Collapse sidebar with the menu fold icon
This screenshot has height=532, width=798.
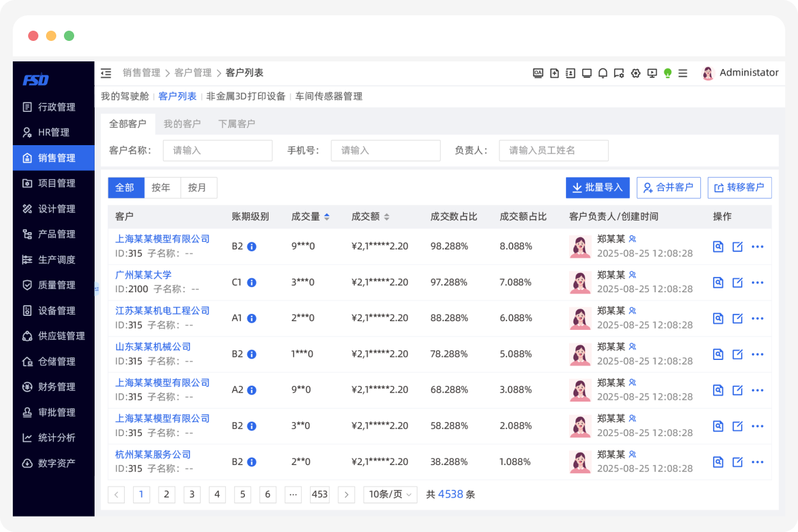point(106,73)
